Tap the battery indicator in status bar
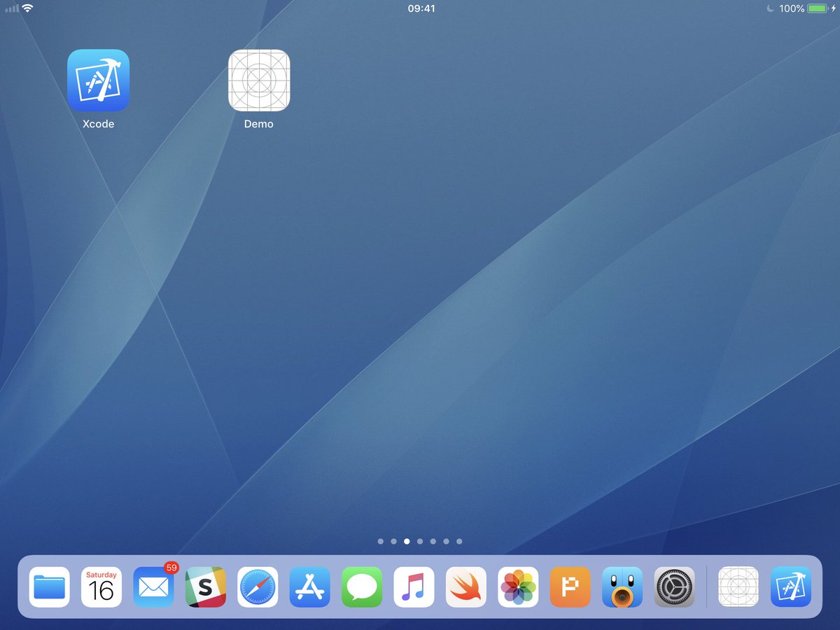 [x=818, y=8]
